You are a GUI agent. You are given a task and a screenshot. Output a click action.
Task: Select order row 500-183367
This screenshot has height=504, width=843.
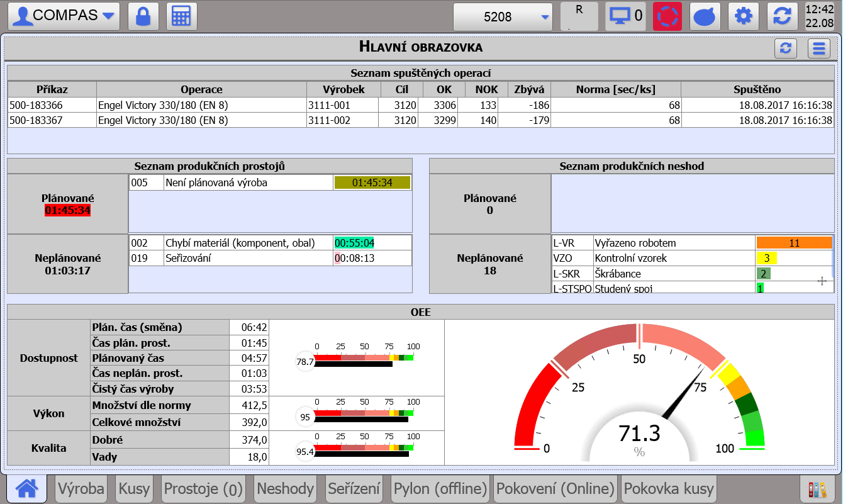[x=421, y=120]
